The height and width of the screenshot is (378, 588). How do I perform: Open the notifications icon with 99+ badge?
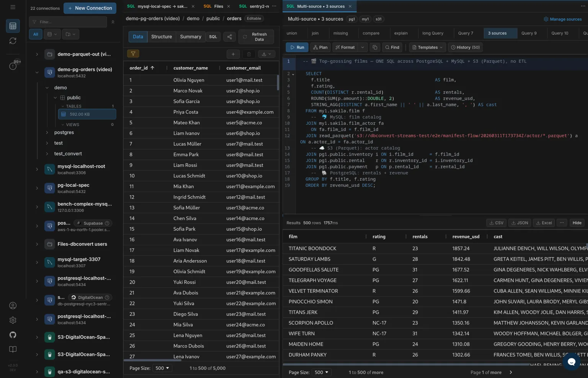13,66
